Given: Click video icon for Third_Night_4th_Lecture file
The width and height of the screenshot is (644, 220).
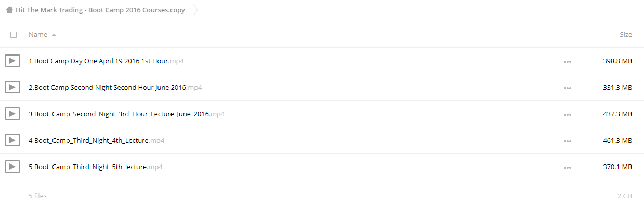Looking at the screenshot, I should [12, 140].
